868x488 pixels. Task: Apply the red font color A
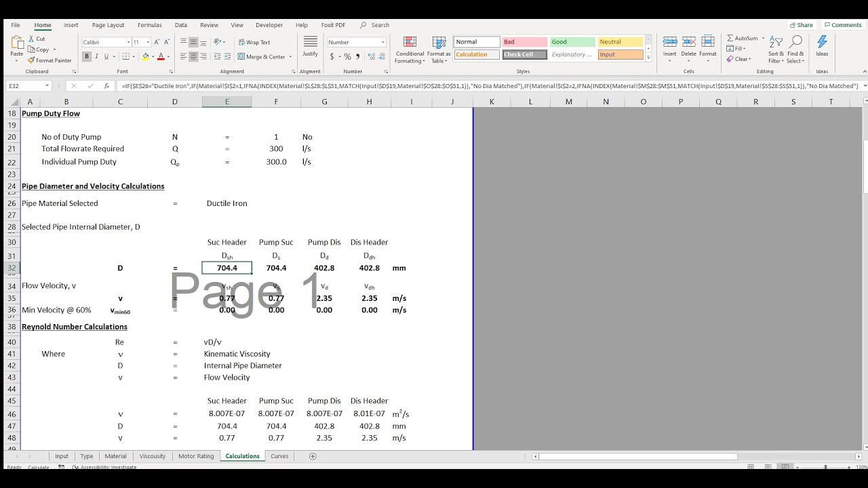(x=161, y=57)
